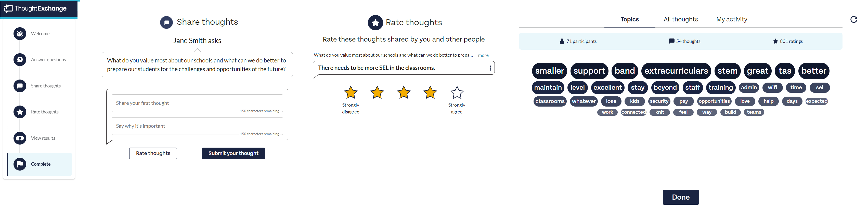Click the Submit your thought button

233,153
